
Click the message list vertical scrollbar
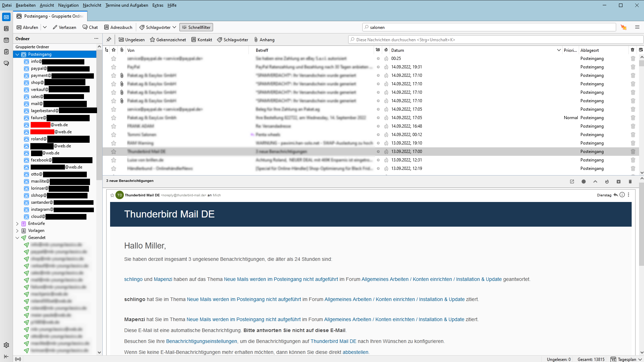pyautogui.click(x=642, y=115)
